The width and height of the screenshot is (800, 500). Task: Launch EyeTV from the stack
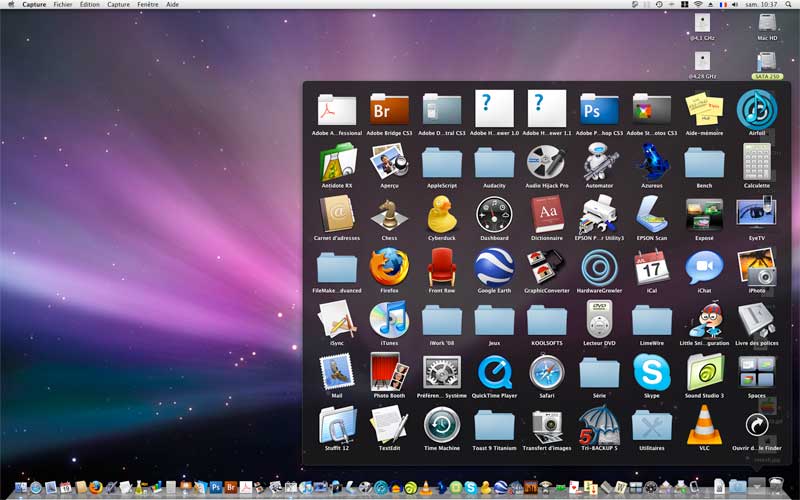[x=757, y=214]
